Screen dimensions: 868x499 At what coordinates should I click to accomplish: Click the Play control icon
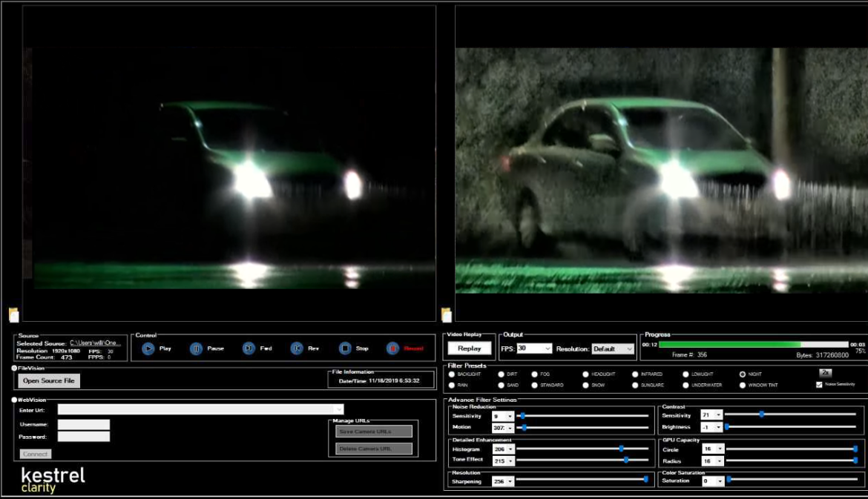click(148, 348)
